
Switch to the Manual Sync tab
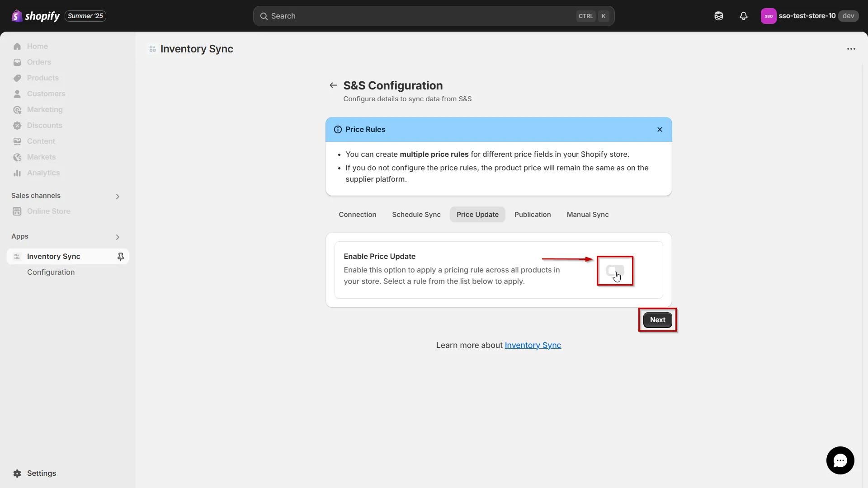pyautogui.click(x=588, y=215)
